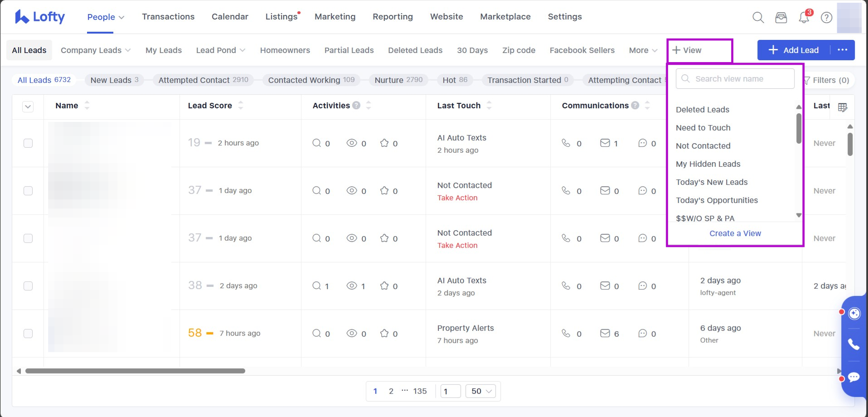Select the Homeowners view tab
This screenshot has height=417, width=868.
tap(285, 50)
